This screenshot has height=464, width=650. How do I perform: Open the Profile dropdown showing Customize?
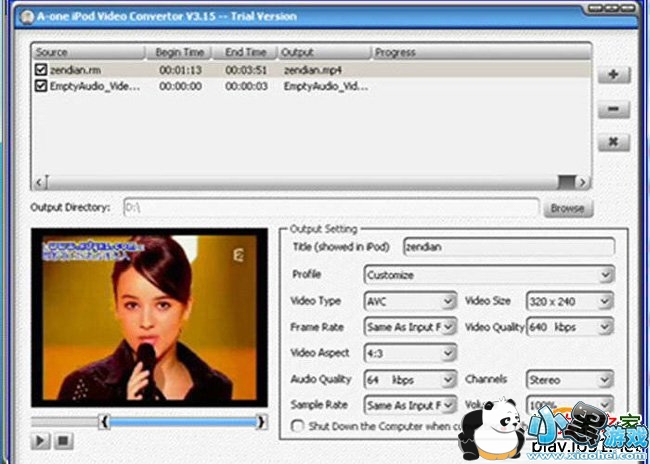tap(489, 275)
